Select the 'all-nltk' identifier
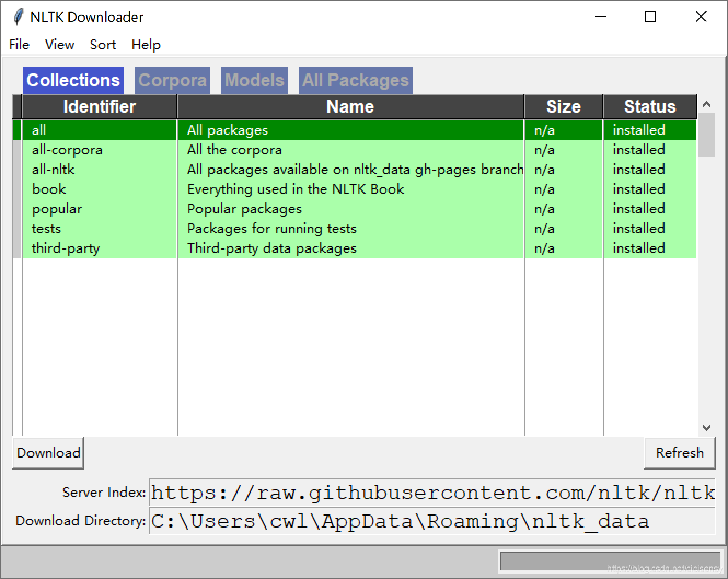 pos(53,170)
